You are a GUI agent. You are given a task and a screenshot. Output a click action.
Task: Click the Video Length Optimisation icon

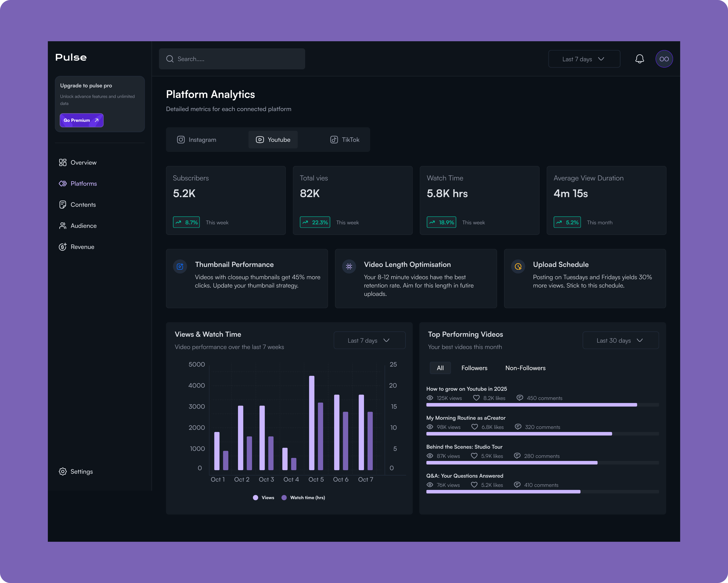point(349,267)
